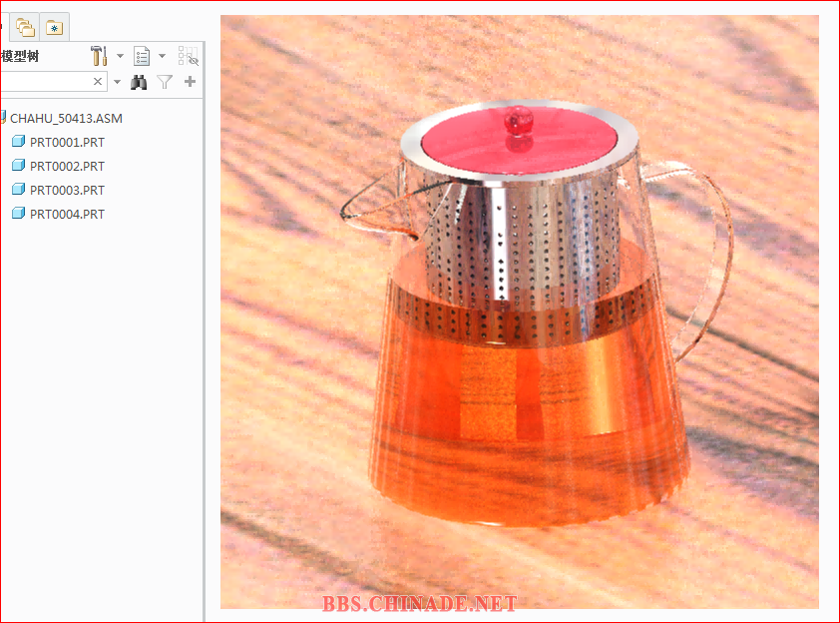The width and height of the screenshot is (840, 623).
Task: Click the binoculars Find icon
Action: [x=139, y=82]
